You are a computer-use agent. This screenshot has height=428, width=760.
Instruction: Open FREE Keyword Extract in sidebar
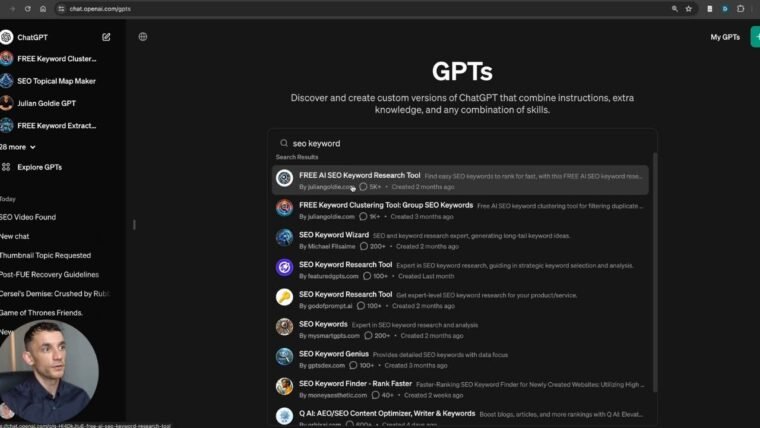pos(57,126)
